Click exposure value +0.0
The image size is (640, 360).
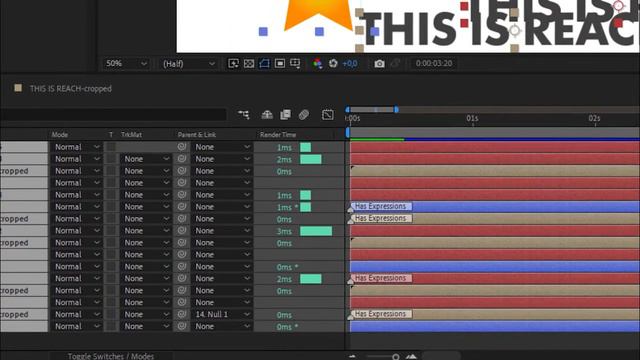[x=350, y=64]
